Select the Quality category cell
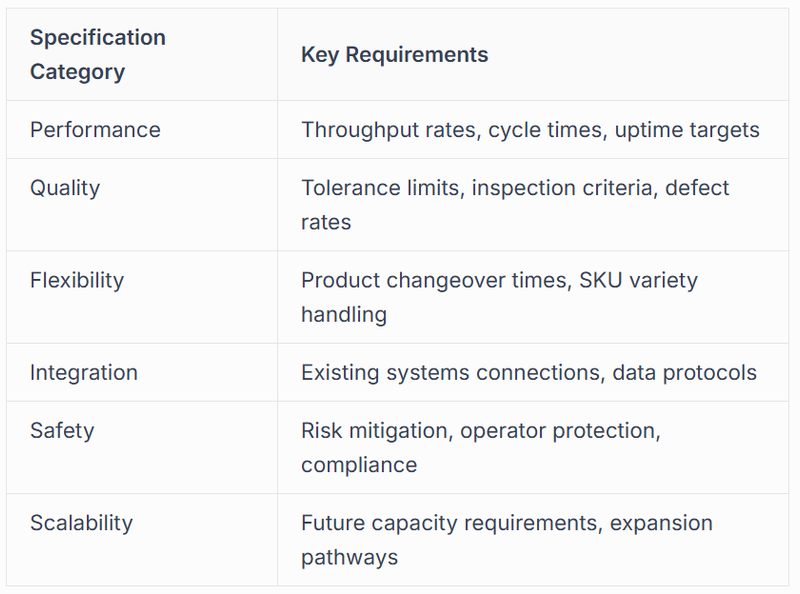The image size is (800, 594). [x=65, y=188]
